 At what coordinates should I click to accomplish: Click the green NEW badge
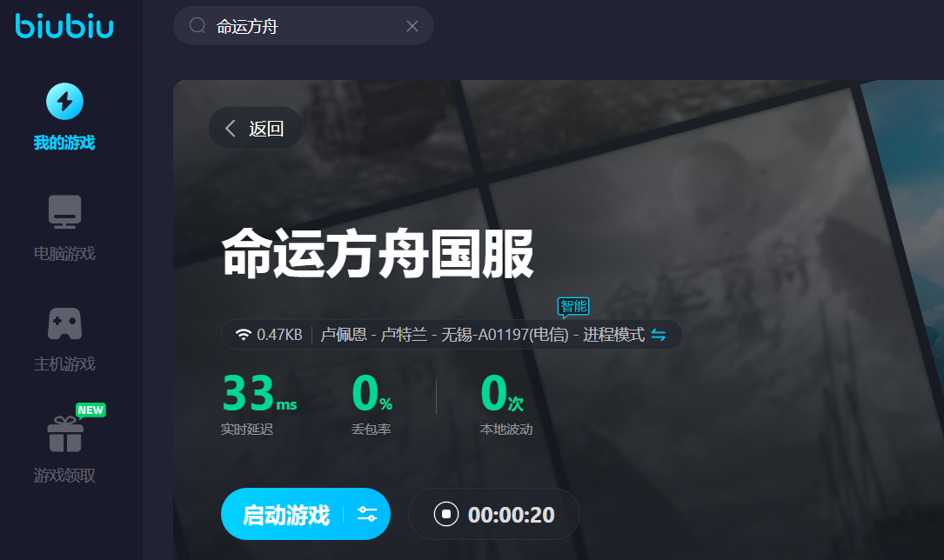coord(90,410)
